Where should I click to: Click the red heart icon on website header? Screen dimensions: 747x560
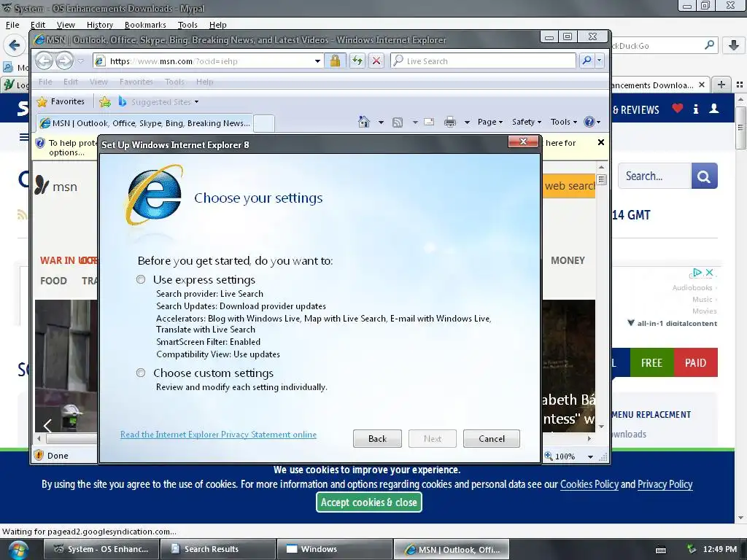(678, 109)
